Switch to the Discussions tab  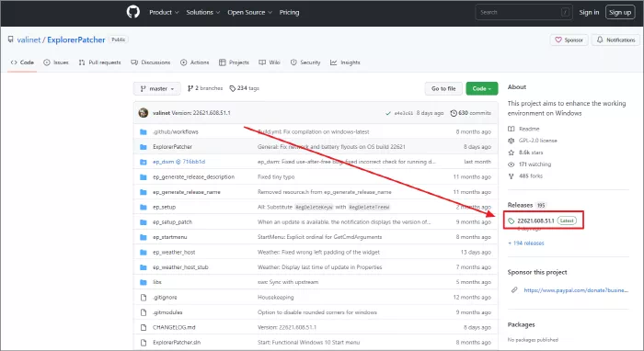coord(150,62)
